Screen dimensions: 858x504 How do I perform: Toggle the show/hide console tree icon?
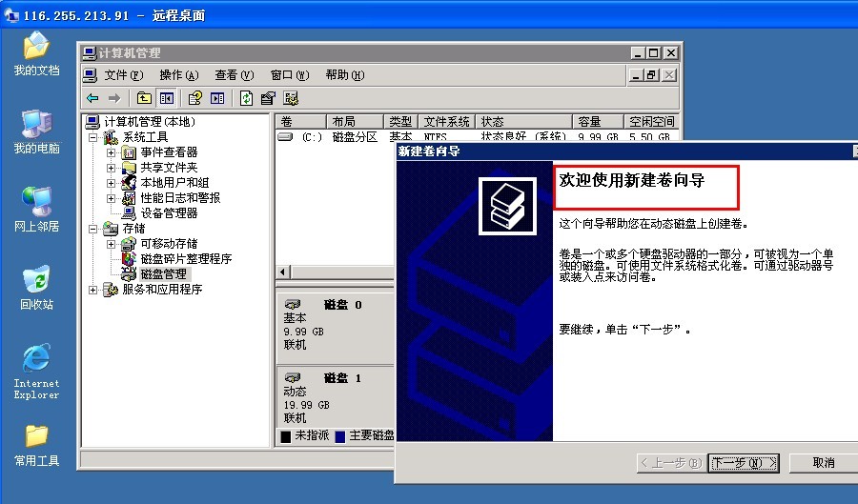pos(167,98)
